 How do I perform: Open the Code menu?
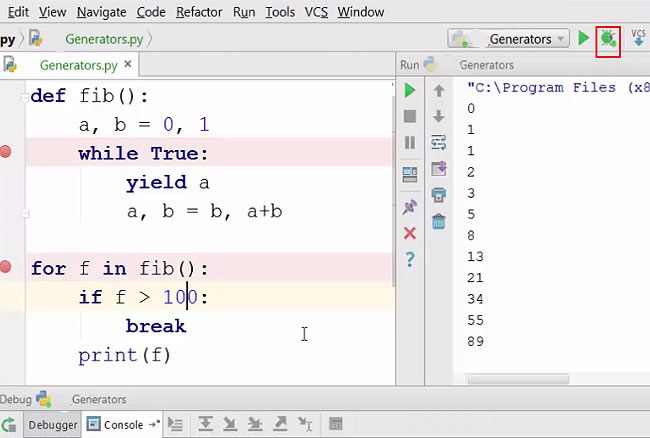tap(151, 12)
